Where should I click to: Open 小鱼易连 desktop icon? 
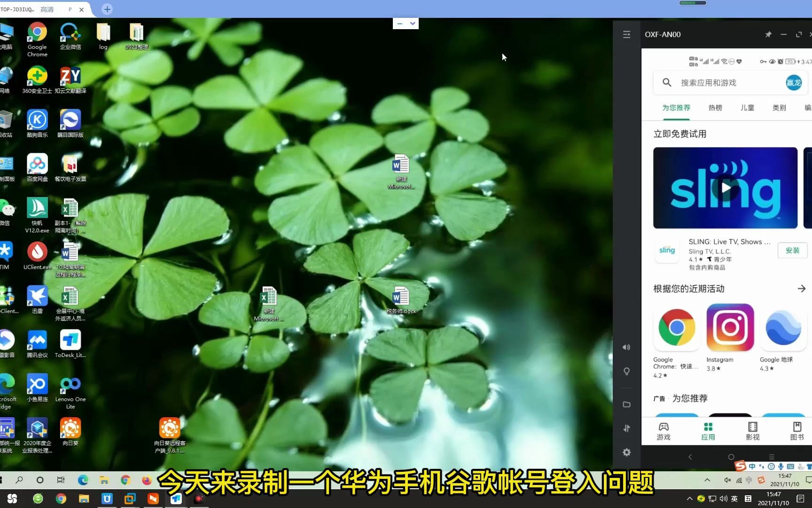click(x=37, y=388)
